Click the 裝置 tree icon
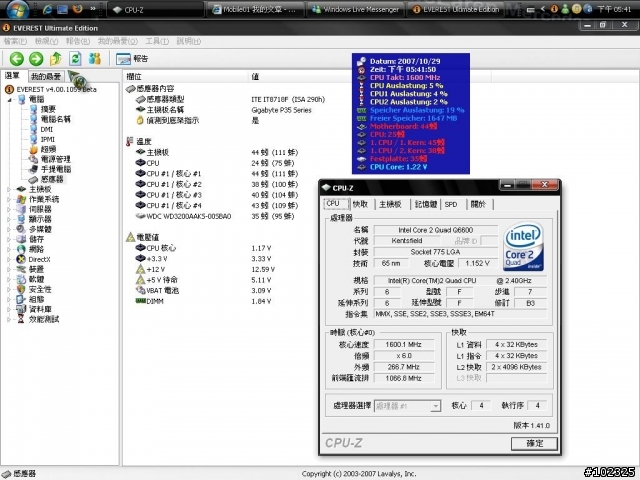 (x=21, y=269)
